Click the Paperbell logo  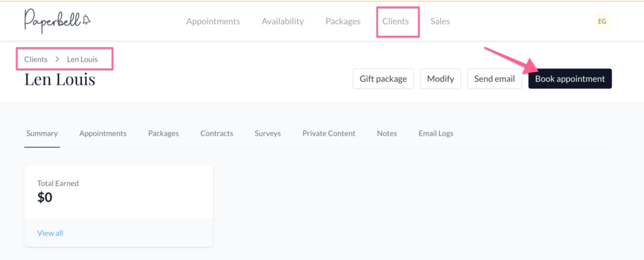point(57,21)
